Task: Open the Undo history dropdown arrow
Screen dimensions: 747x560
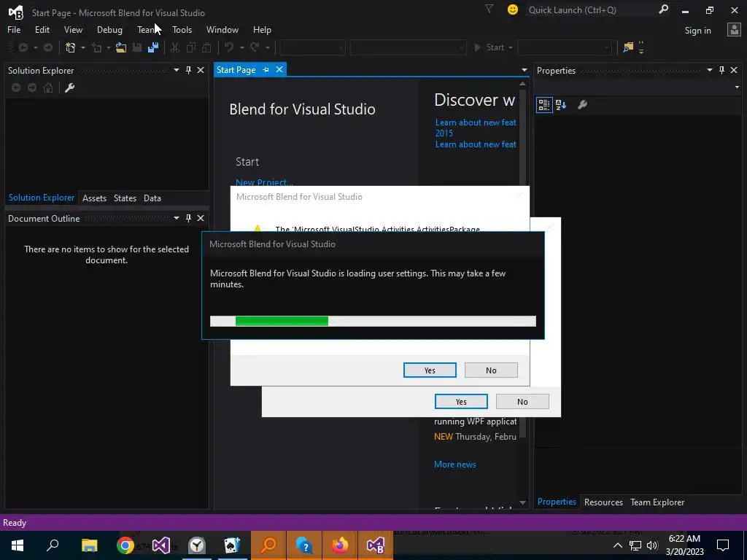Action: [242, 47]
